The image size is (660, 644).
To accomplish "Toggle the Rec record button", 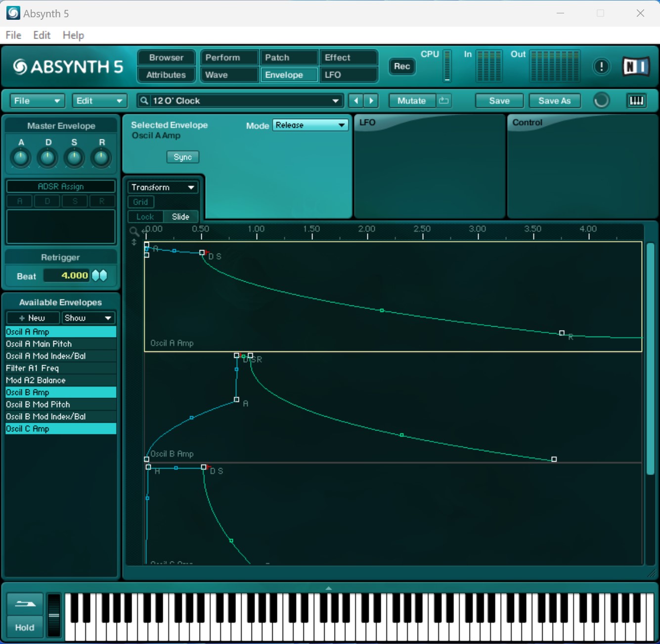I will click(402, 66).
